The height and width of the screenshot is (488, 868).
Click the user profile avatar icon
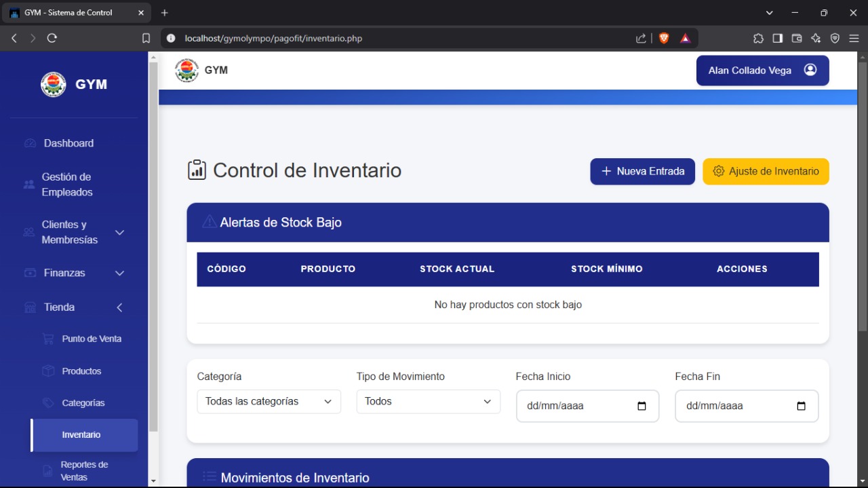[810, 70]
